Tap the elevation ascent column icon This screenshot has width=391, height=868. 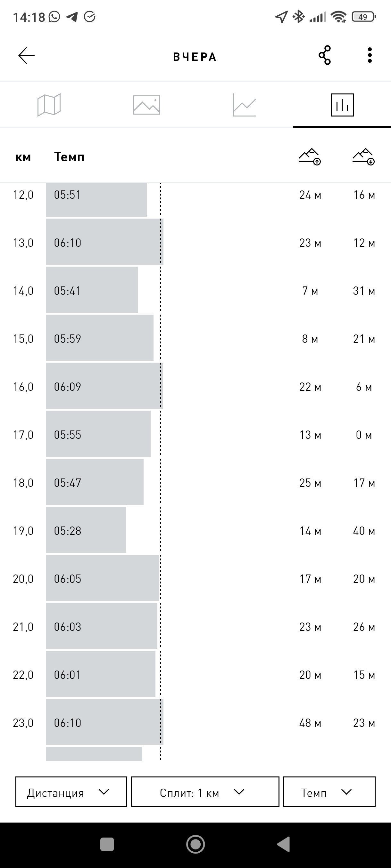click(310, 157)
